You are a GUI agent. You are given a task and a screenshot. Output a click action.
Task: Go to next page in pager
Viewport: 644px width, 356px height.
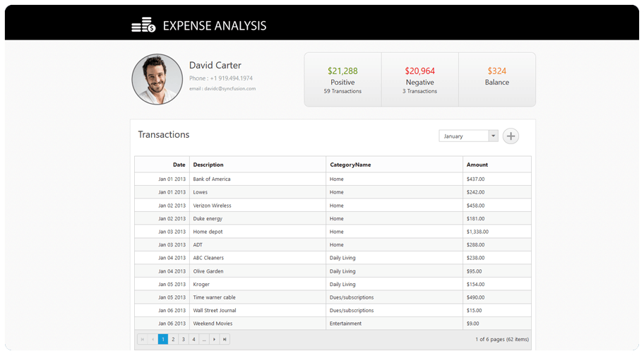point(215,340)
